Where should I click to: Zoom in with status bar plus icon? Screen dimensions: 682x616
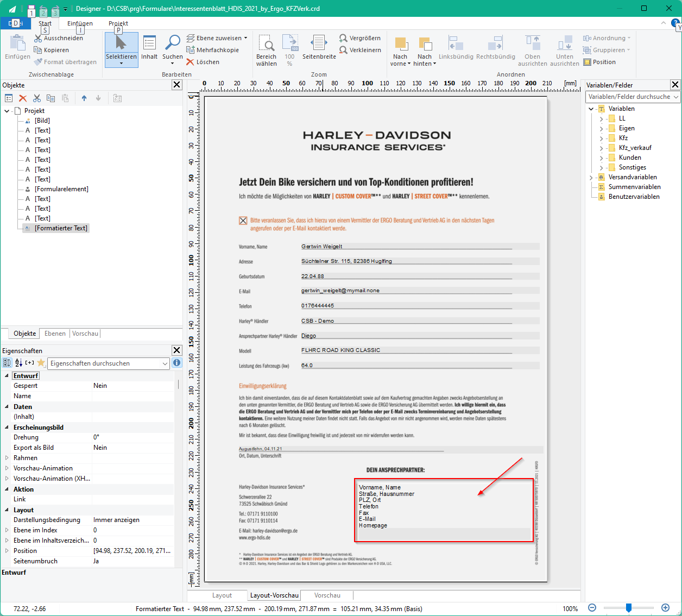665,608
